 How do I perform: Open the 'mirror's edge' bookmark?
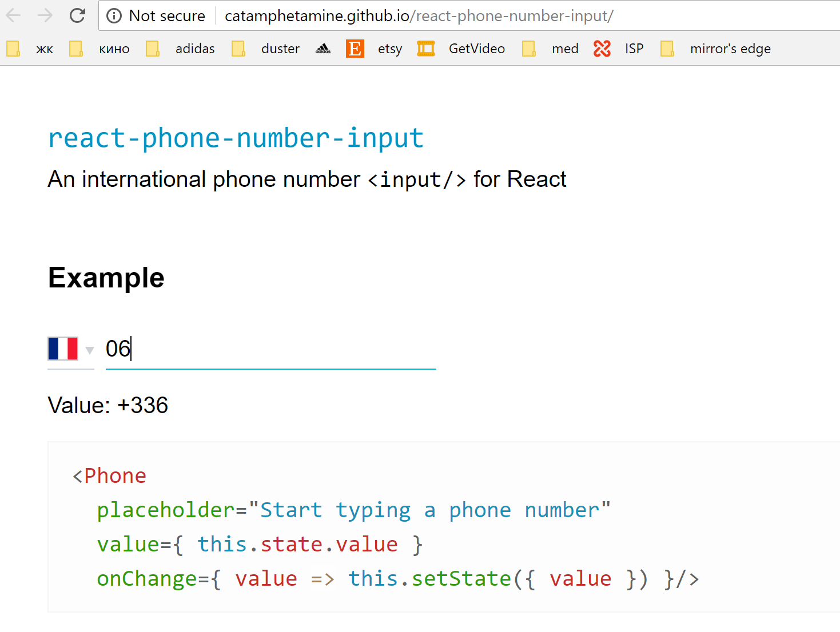click(730, 49)
